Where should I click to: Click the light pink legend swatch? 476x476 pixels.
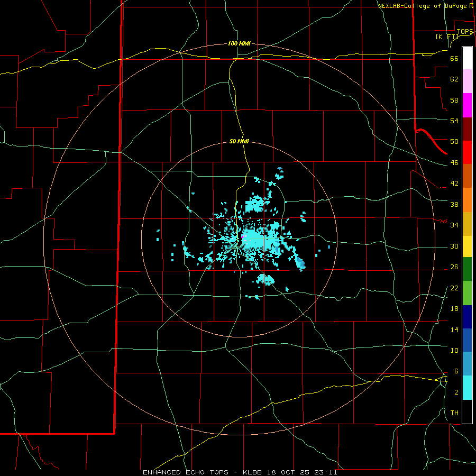[467, 81]
